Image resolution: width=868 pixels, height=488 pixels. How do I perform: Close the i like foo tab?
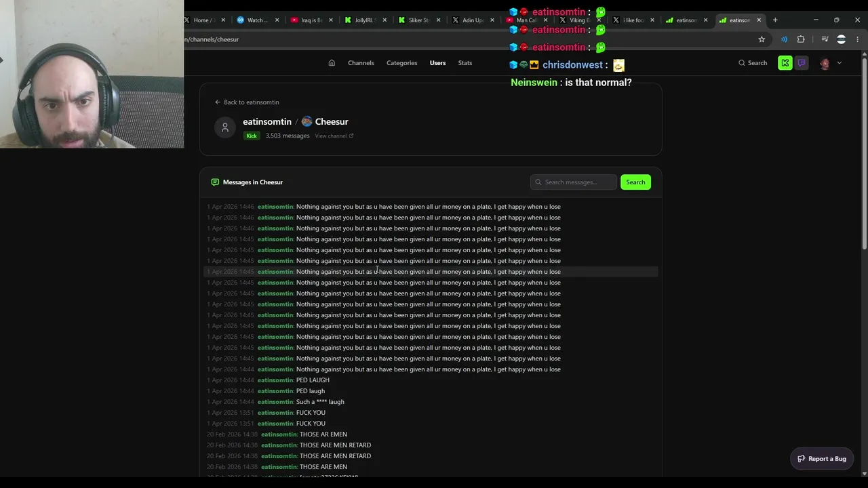pos(652,20)
